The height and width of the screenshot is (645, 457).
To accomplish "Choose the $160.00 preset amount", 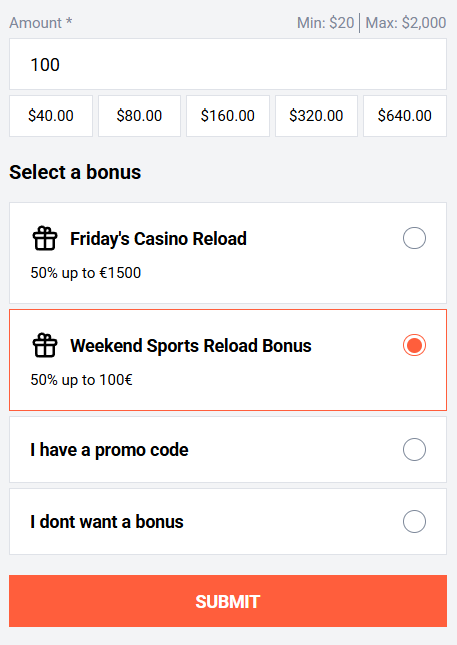I will coord(228,116).
